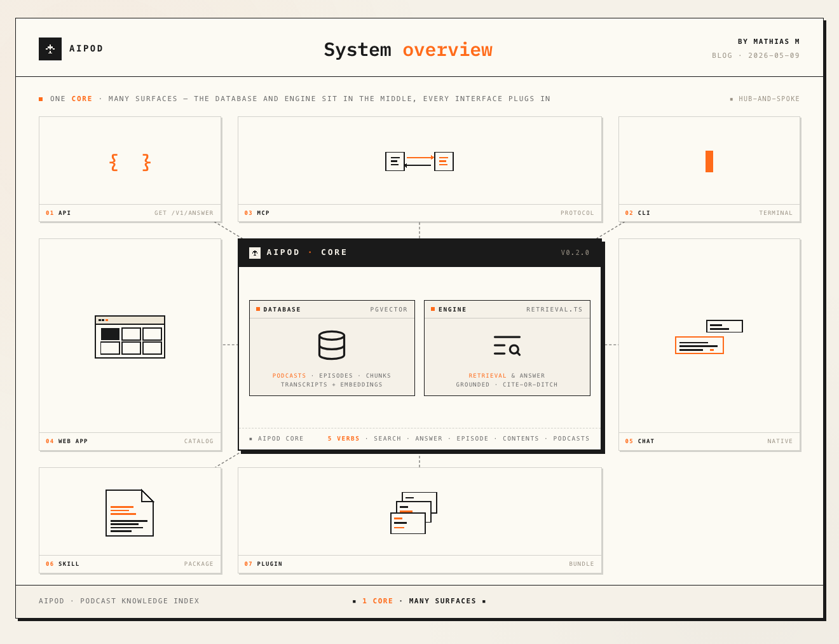The height and width of the screenshot is (644, 839).
Task: Click the "03 MCP" label
Action: [x=257, y=213]
